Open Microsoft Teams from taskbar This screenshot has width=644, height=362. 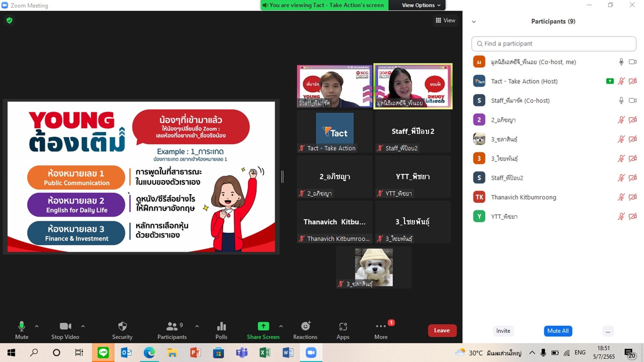[x=241, y=353]
